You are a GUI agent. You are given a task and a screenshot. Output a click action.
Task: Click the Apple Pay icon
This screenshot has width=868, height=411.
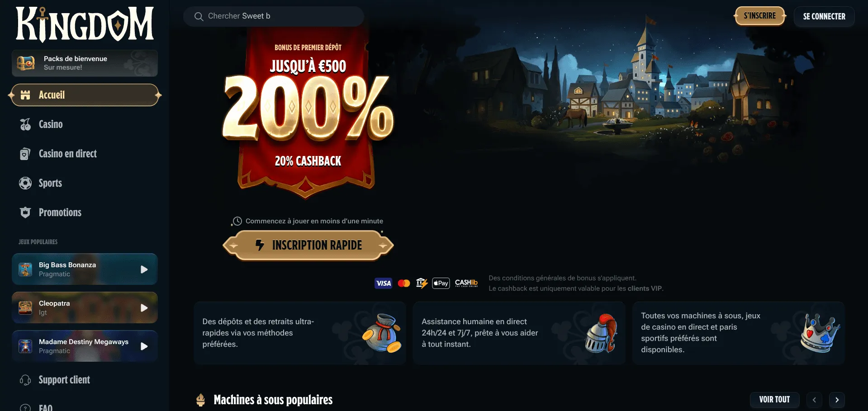pyautogui.click(x=441, y=283)
